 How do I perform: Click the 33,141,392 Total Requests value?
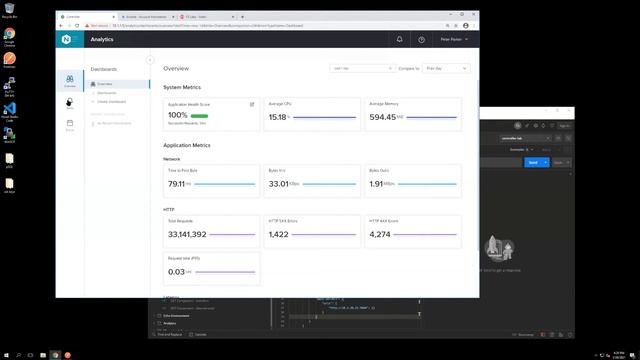tap(187, 234)
